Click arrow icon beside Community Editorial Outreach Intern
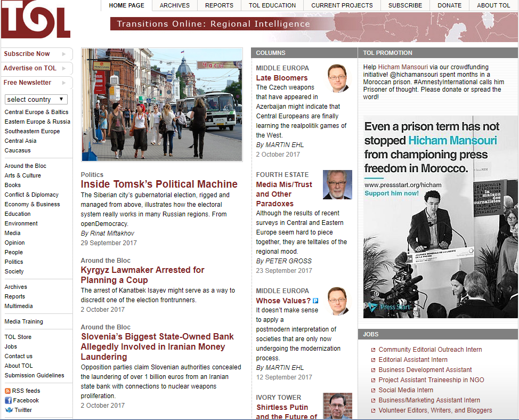The image size is (519, 420). click(x=374, y=350)
